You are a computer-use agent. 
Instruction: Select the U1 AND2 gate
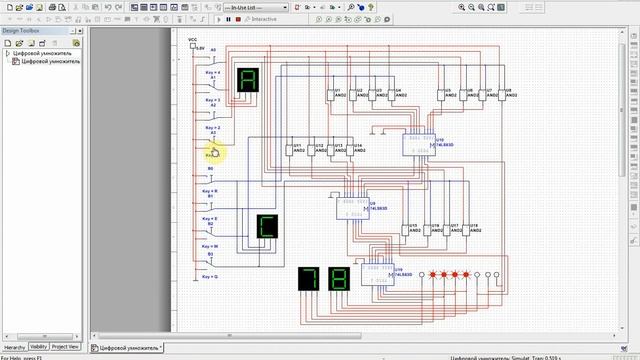331,95
